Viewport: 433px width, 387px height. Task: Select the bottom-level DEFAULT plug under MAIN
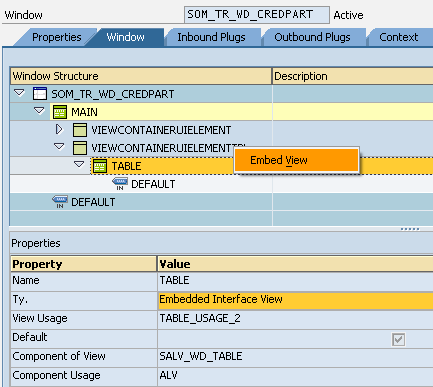93,202
